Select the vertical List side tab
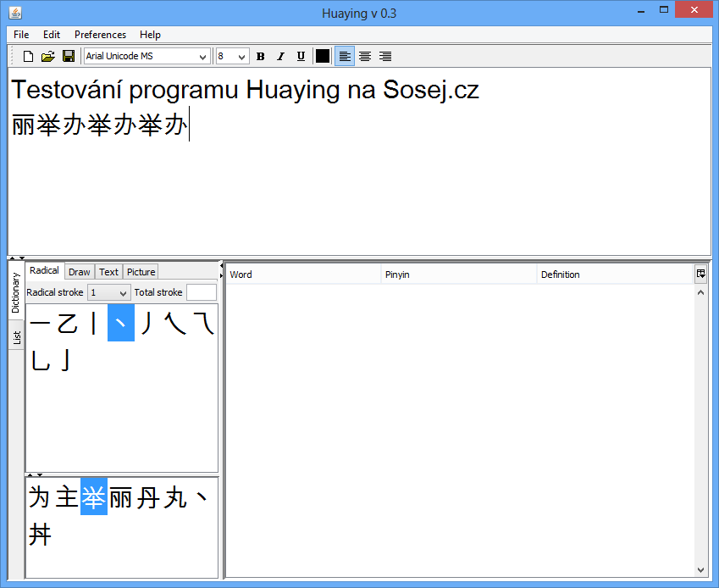 [x=16, y=337]
